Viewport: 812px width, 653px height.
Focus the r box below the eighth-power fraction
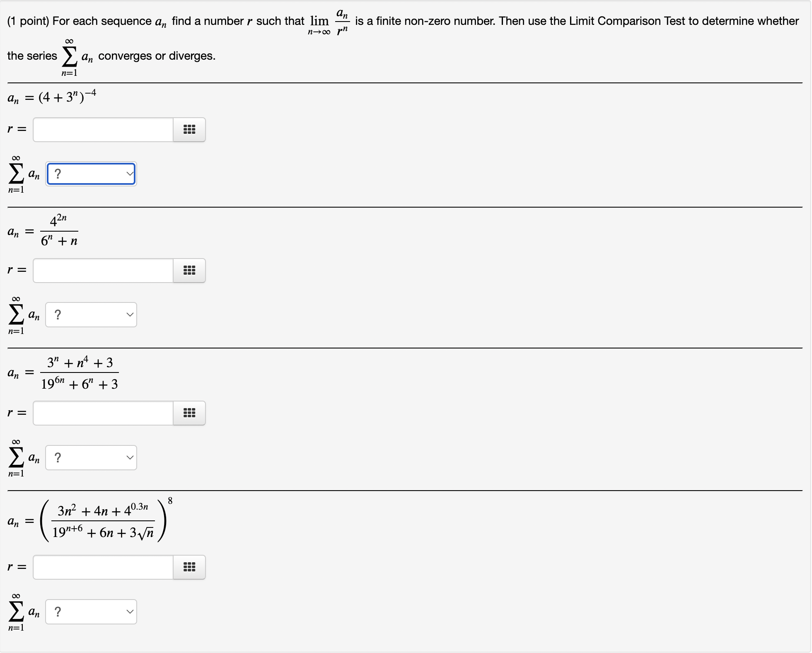coord(102,567)
